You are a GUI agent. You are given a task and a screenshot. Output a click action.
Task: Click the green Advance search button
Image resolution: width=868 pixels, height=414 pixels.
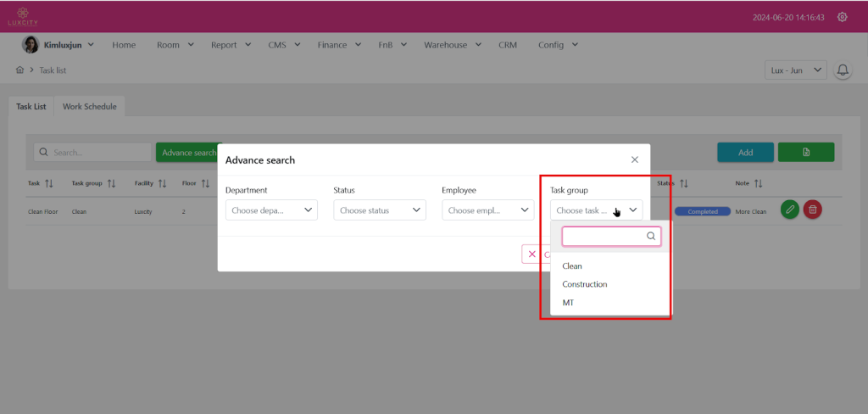[188, 153]
